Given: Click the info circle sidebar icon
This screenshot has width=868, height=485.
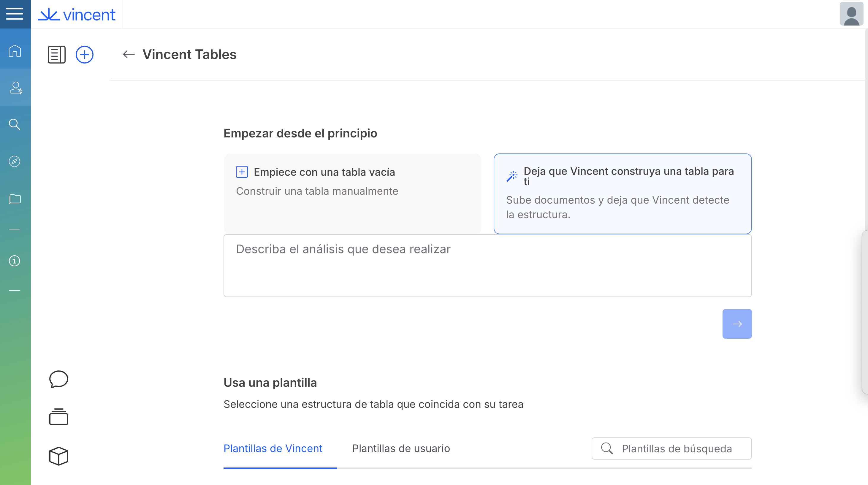Looking at the screenshot, I should coord(15,261).
